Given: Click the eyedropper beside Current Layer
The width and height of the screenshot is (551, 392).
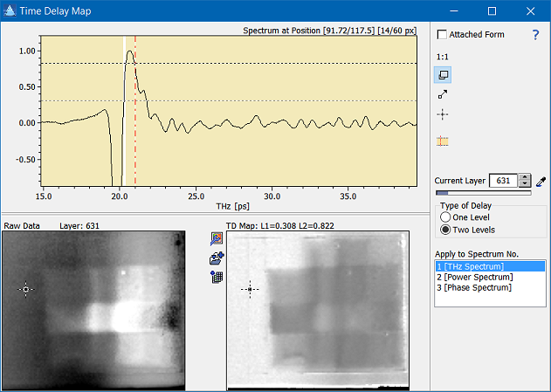Looking at the screenshot, I should [x=541, y=181].
